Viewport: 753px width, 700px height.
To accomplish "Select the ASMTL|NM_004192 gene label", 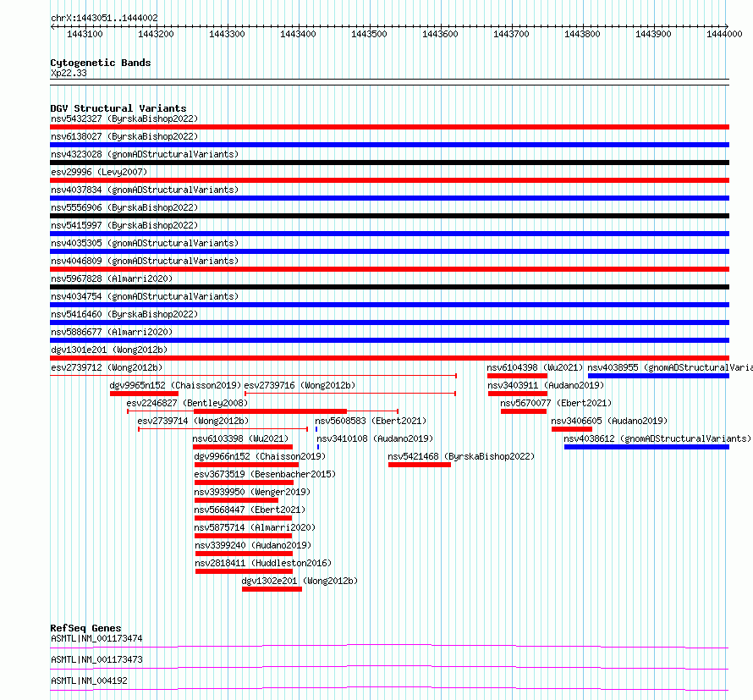I will [x=89, y=681].
